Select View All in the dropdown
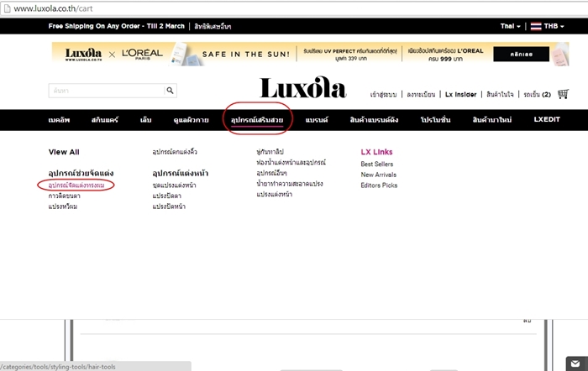The image size is (588, 371). tap(64, 152)
